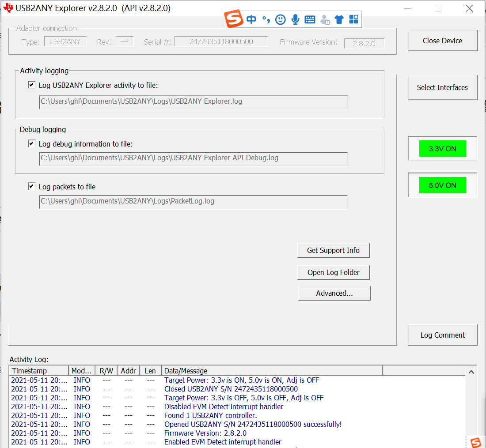Click the Data/Message column header

pos(272,371)
